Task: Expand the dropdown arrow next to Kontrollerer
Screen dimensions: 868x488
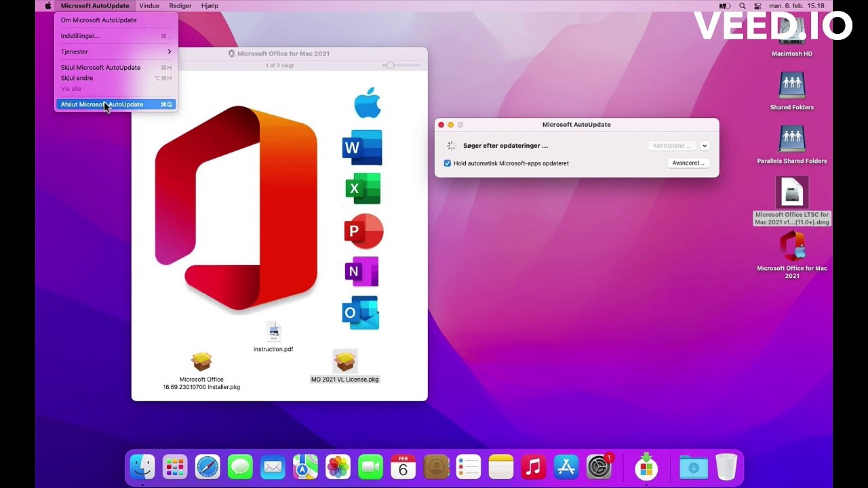Action: (x=705, y=146)
